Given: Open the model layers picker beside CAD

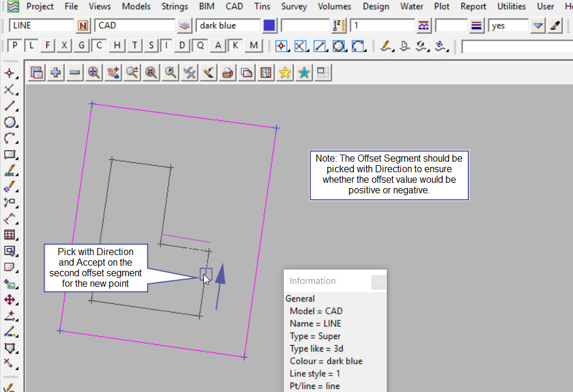Looking at the screenshot, I should (x=185, y=26).
